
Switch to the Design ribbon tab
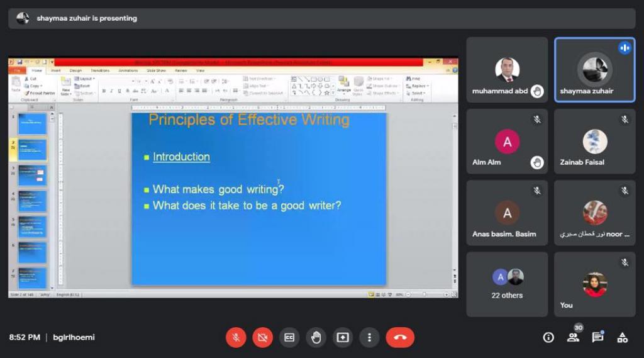click(75, 70)
